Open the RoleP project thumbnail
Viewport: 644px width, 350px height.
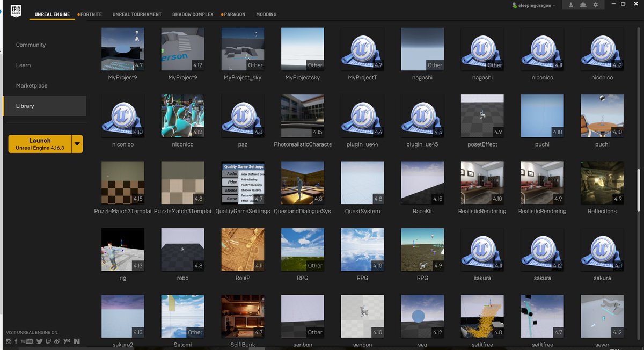243,250
